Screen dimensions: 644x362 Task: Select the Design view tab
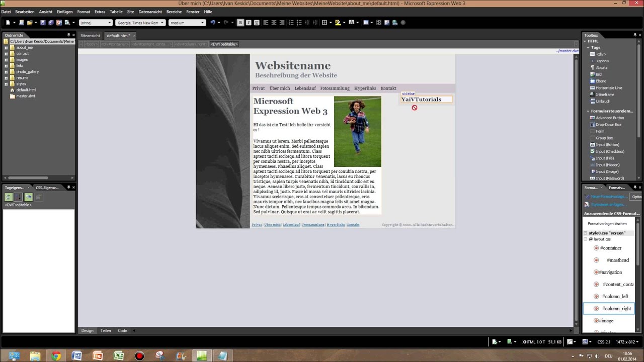(x=88, y=331)
